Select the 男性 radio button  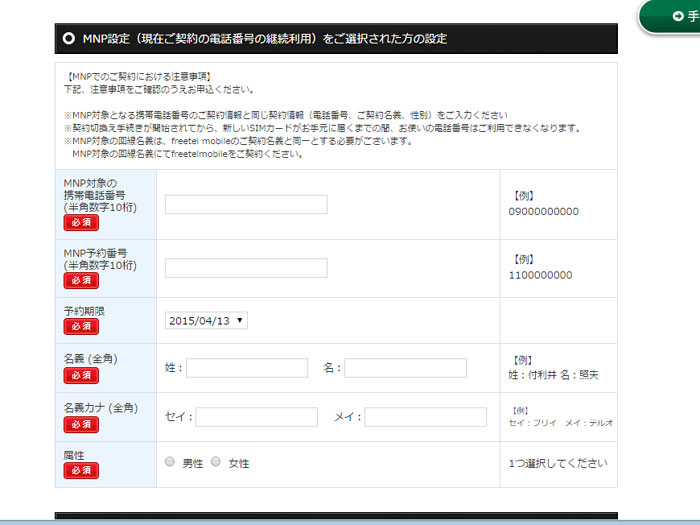point(169,463)
